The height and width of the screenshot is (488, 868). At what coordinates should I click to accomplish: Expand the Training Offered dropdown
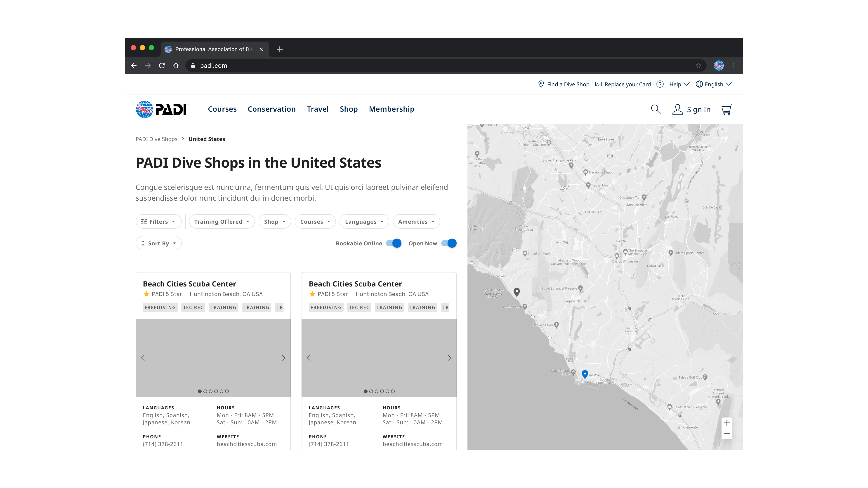pyautogui.click(x=221, y=222)
